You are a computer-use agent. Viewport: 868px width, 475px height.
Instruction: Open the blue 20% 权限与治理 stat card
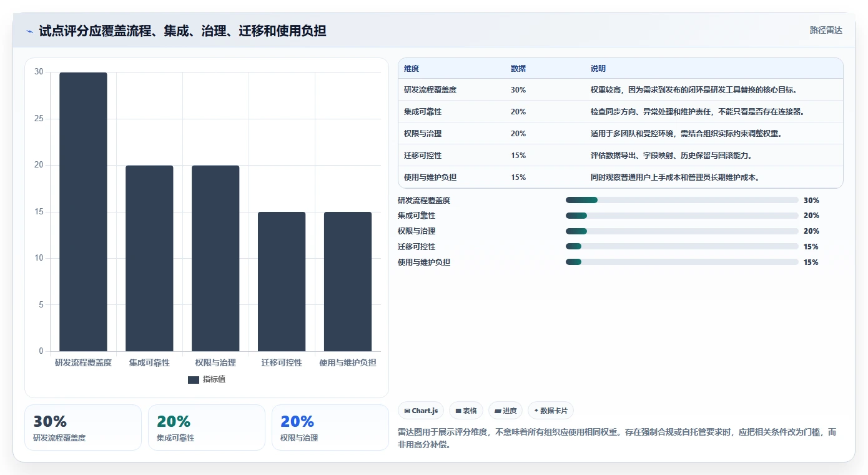click(330, 427)
